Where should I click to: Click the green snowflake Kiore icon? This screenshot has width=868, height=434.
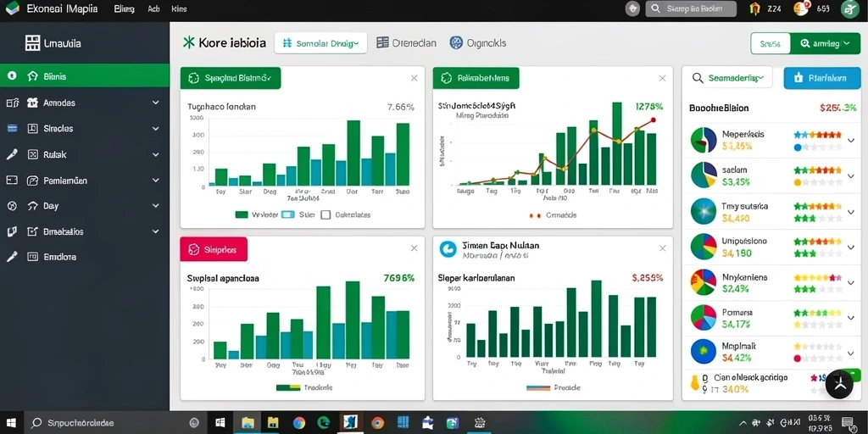[189, 42]
